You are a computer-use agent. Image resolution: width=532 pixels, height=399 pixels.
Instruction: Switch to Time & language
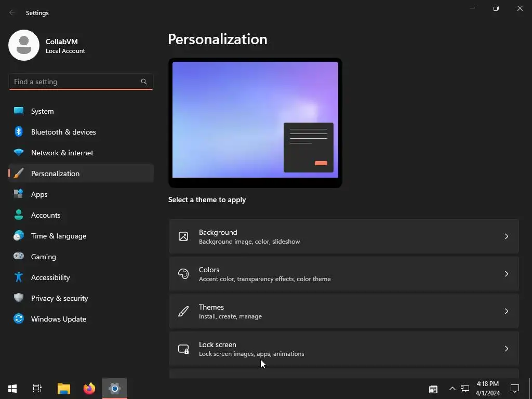point(81,236)
